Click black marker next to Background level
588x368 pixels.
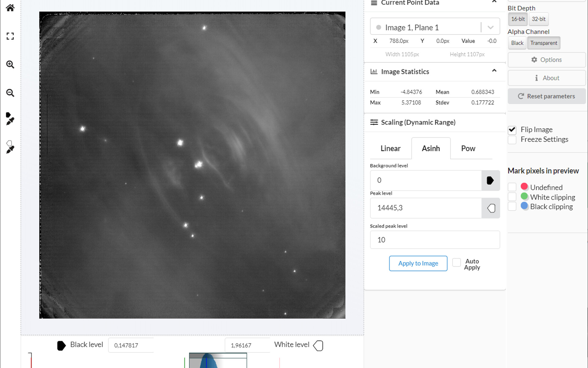[490, 180]
